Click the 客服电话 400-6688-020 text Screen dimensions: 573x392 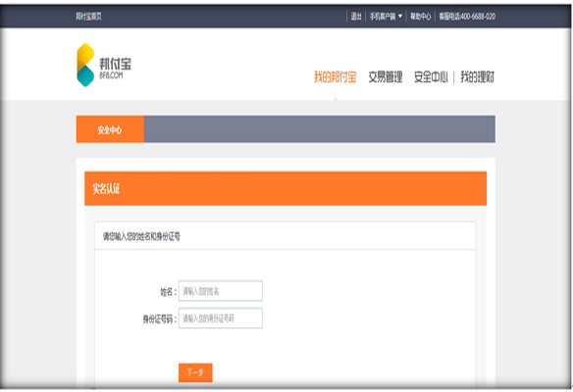point(467,16)
